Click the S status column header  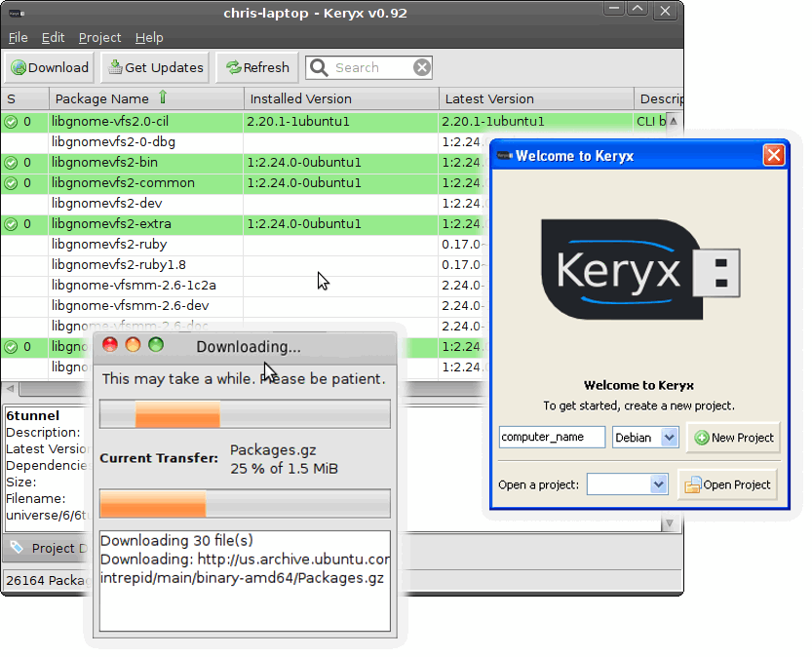tap(25, 98)
